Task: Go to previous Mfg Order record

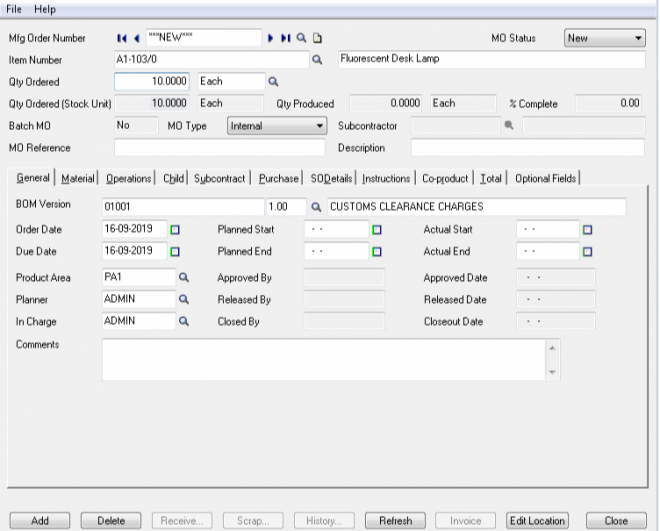Action: coord(135,39)
